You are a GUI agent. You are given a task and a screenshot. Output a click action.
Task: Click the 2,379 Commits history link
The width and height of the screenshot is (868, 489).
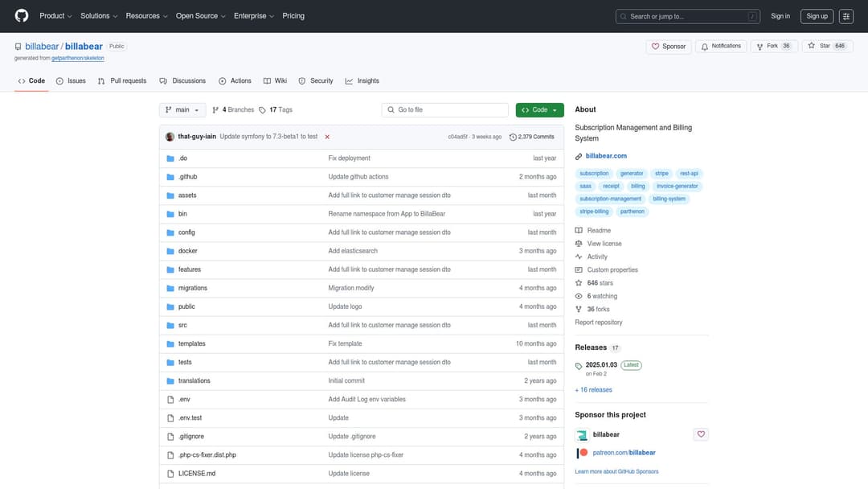[x=531, y=137]
